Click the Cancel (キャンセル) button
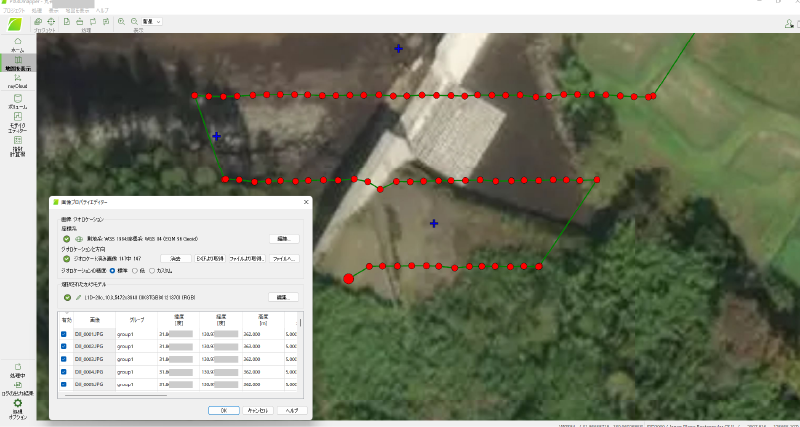 (x=256, y=410)
